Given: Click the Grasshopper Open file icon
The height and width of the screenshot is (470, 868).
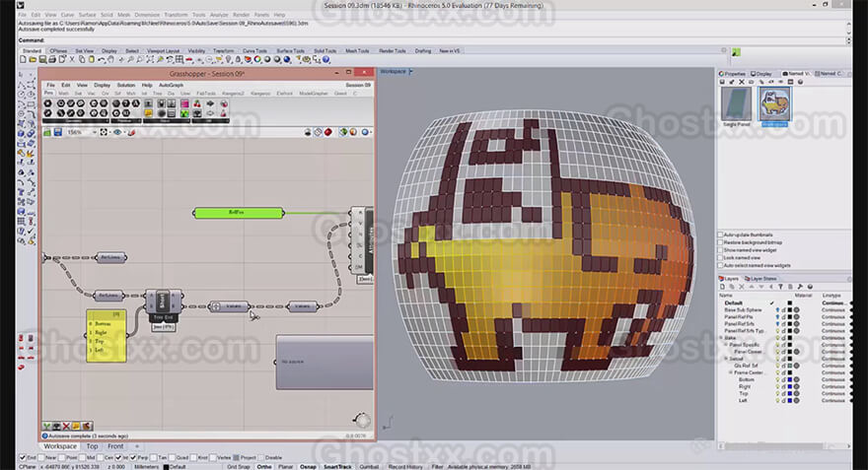Looking at the screenshot, I should pos(47,132).
